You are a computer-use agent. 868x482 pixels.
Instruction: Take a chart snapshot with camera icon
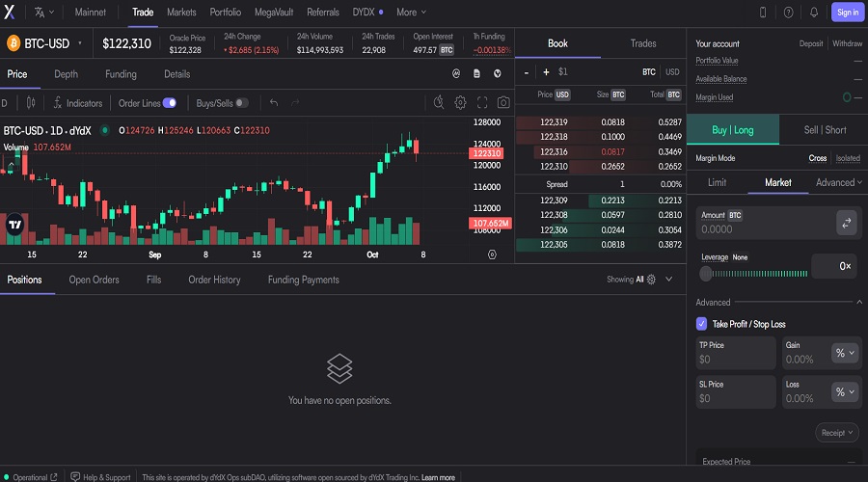click(x=503, y=102)
